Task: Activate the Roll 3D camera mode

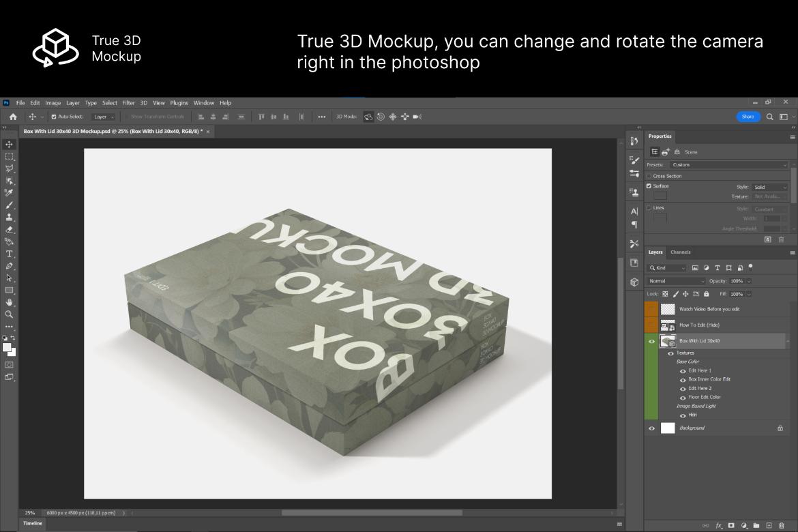Action: coord(381,117)
